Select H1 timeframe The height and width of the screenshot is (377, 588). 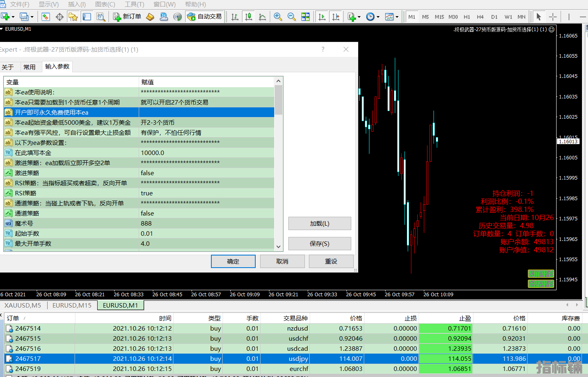tap(467, 17)
